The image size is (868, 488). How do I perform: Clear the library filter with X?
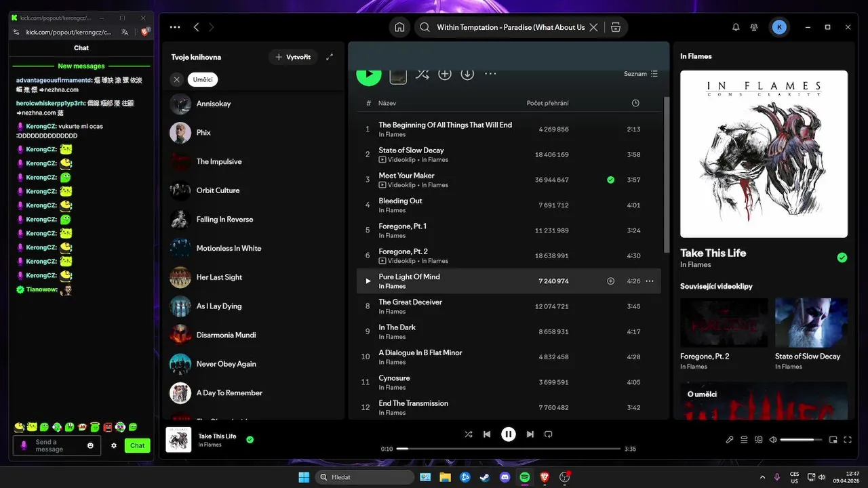tap(176, 79)
